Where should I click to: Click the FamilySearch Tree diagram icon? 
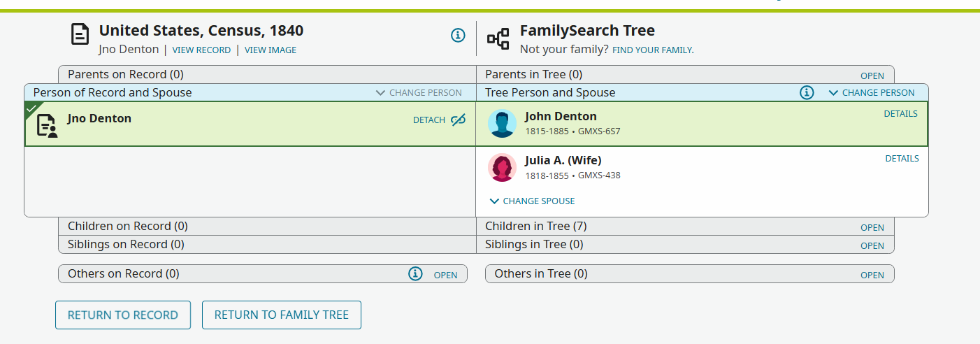pos(498,38)
